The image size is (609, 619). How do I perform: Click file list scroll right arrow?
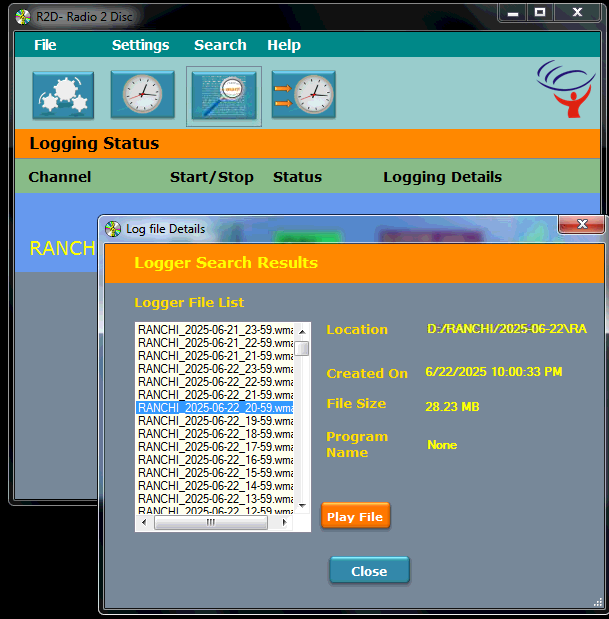[284, 522]
